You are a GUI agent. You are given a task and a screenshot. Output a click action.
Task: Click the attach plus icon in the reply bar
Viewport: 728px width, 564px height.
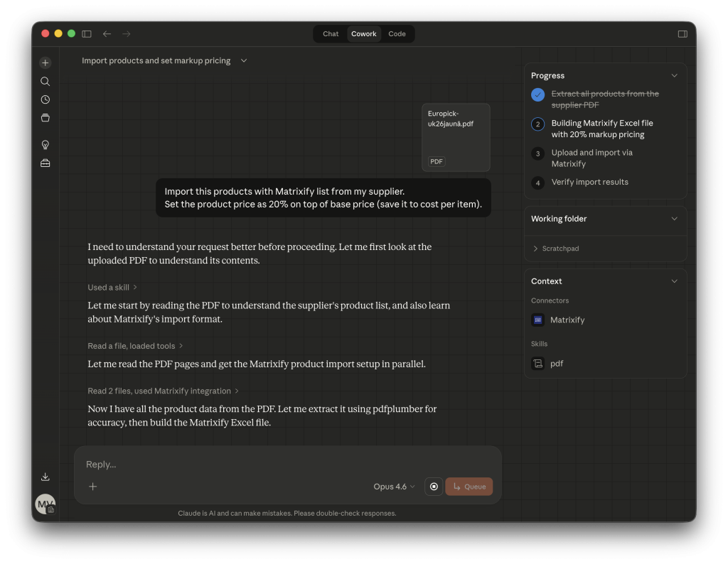[x=92, y=487]
